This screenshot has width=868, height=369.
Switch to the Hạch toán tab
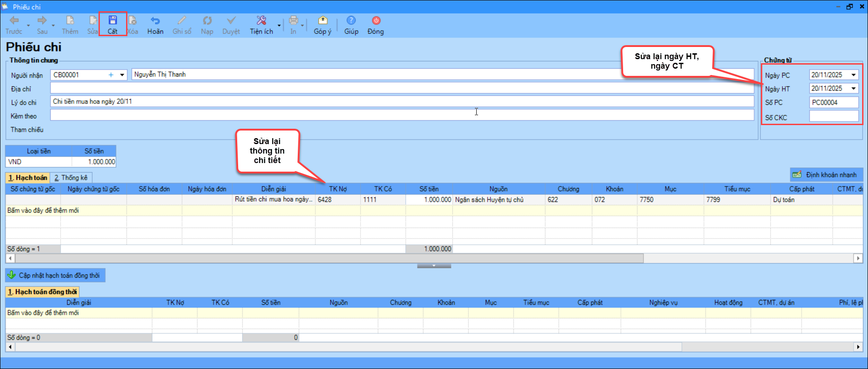tap(28, 177)
